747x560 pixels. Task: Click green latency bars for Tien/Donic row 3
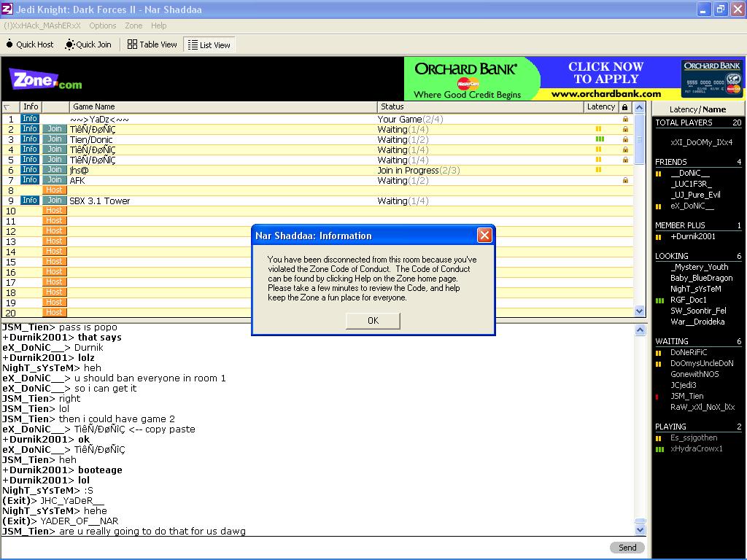coord(600,139)
